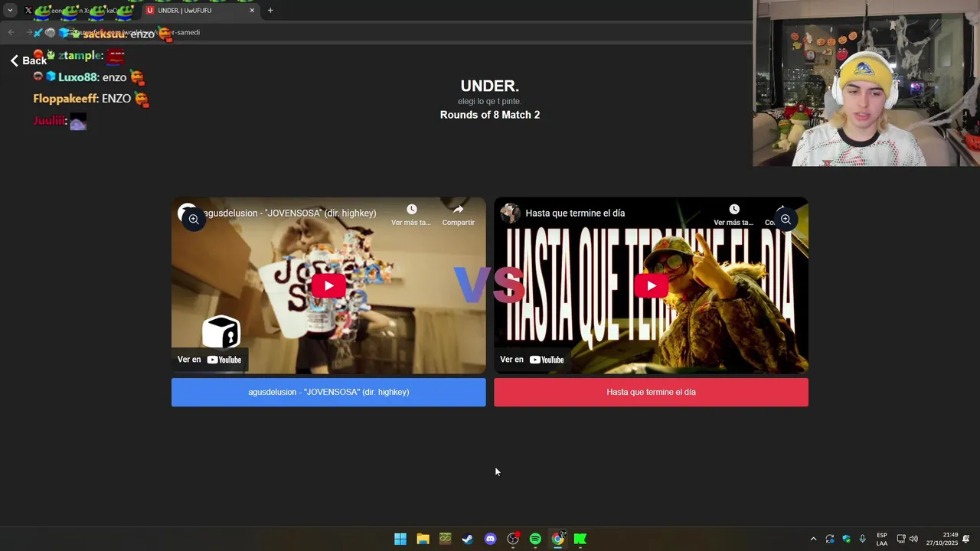This screenshot has width=980, height=551.
Task: Play the JOVENSOSA YouTube video
Action: point(328,285)
